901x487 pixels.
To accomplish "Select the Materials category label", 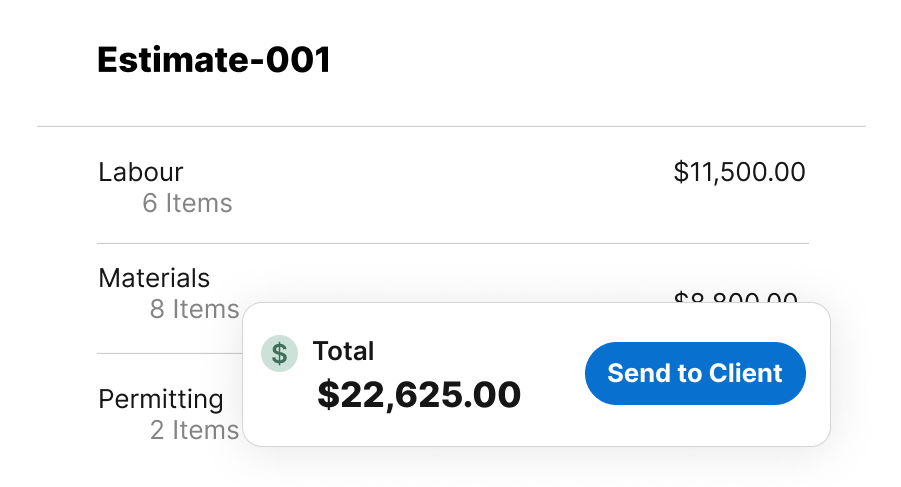I will pyautogui.click(x=154, y=277).
